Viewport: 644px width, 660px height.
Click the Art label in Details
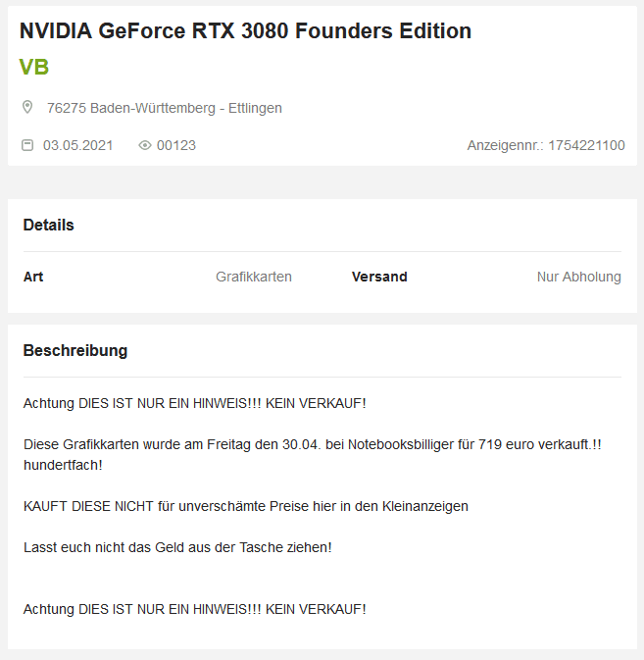coord(33,277)
